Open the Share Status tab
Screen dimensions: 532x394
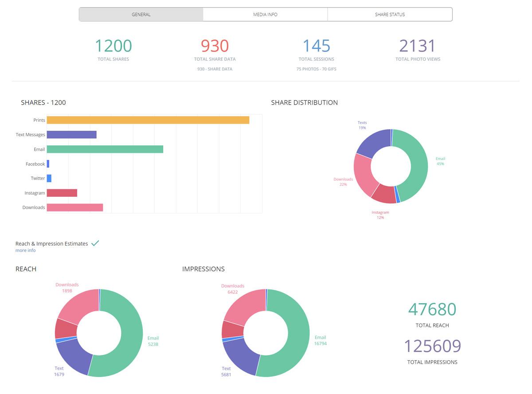(x=390, y=14)
